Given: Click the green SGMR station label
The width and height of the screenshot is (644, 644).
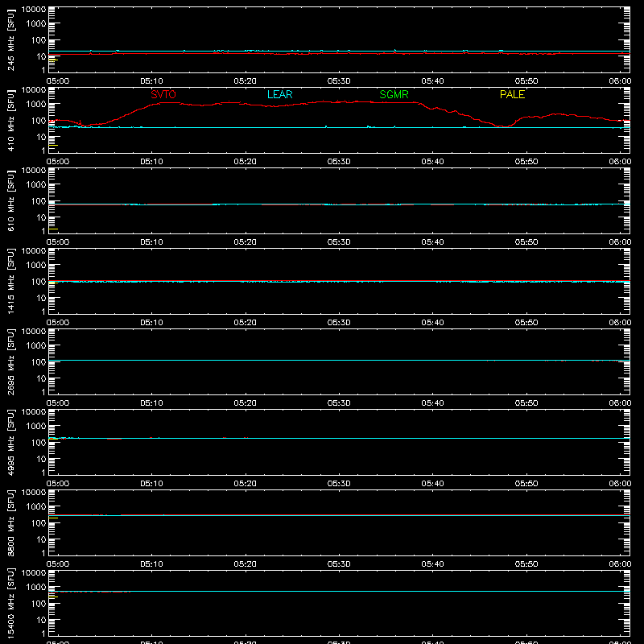Looking at the screenshot, I should pyautogui.click(x=394, y=94).
